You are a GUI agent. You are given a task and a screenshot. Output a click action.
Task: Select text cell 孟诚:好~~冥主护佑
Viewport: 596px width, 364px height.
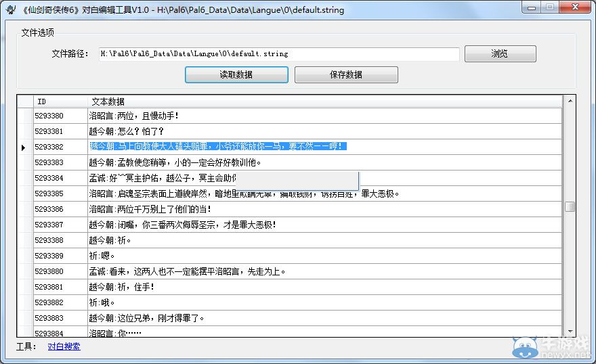(324, 178)
